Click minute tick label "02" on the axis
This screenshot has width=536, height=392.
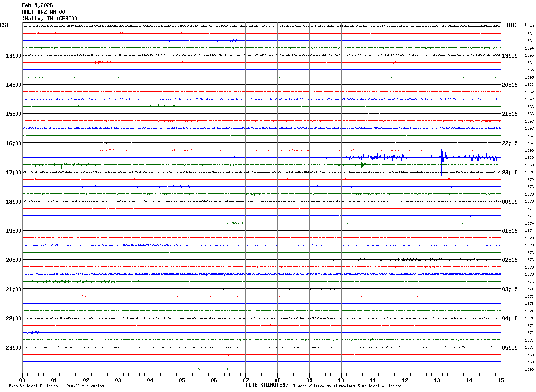[86, 380]
